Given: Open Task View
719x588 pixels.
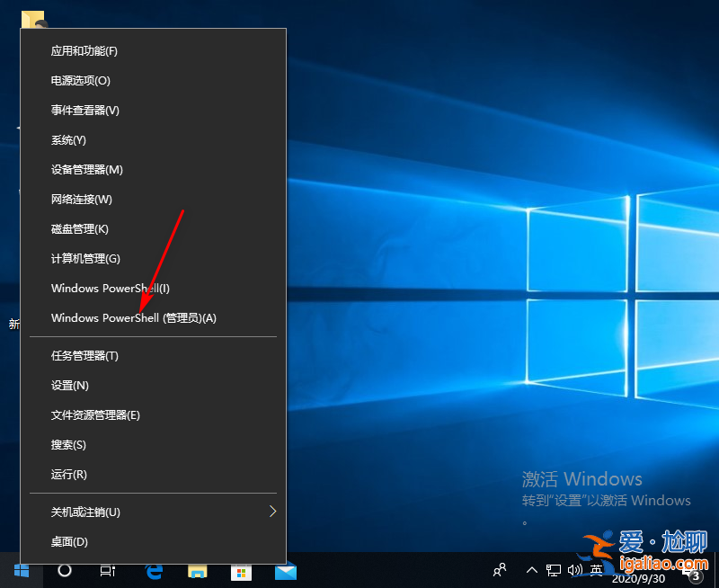Looking at the screenshot, I should click(x=107, y=572).
